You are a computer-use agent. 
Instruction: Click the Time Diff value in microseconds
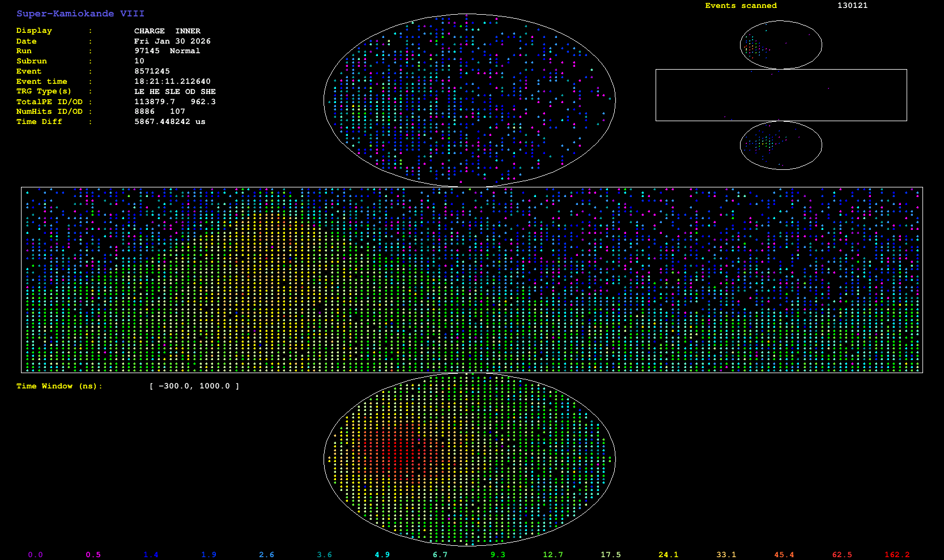coord(169,122)
